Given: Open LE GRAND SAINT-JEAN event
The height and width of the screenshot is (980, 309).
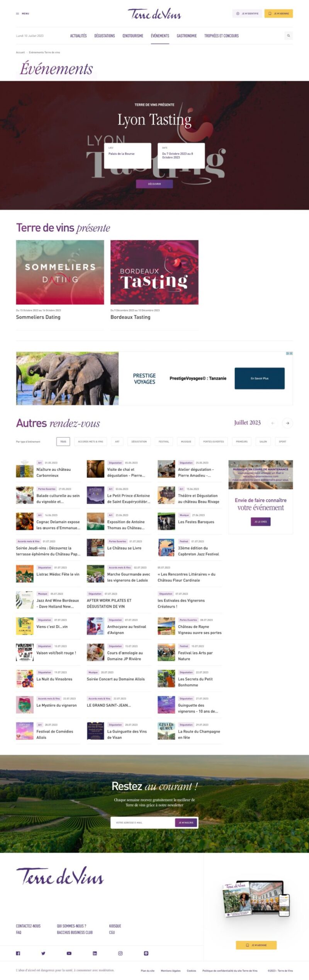Looking at the screenshot, I should click(x=109, y=706).
